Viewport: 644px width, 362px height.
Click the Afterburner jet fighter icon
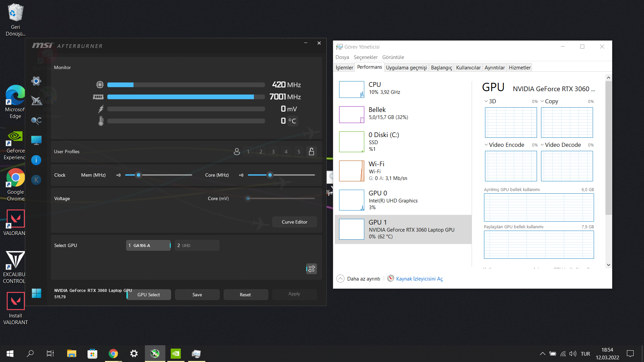(x=36, y=101)
